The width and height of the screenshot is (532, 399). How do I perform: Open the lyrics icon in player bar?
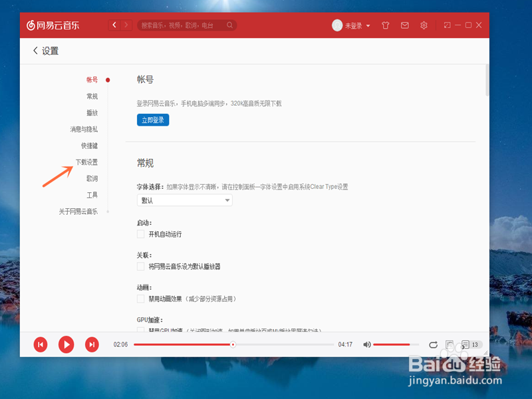(x=450, y=344)
